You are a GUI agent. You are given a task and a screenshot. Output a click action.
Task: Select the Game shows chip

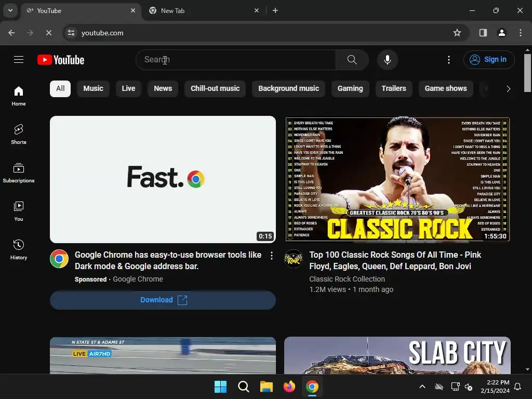tap(446, 88)
